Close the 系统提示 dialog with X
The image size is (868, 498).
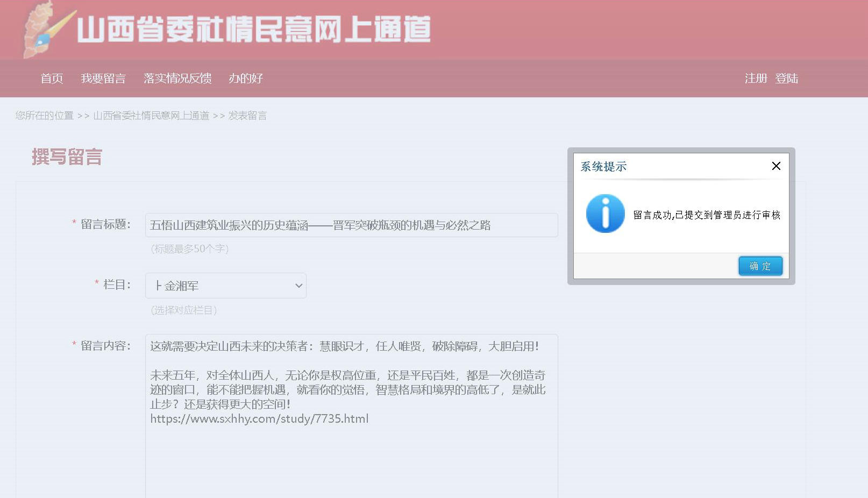click(775, 166)
